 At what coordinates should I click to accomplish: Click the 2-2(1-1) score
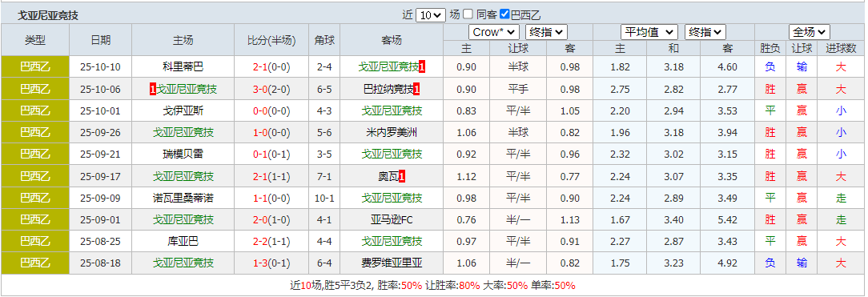pyautogui.click(x=271, y=242)
